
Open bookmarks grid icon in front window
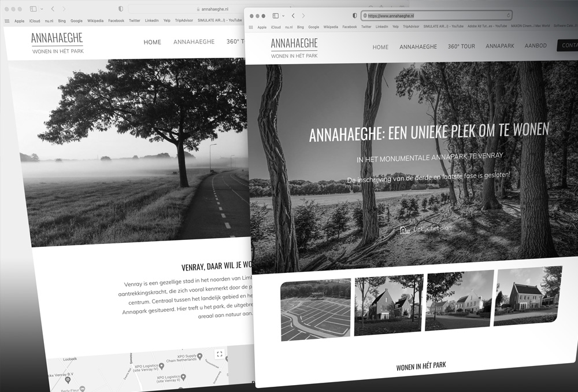[251, 27]
